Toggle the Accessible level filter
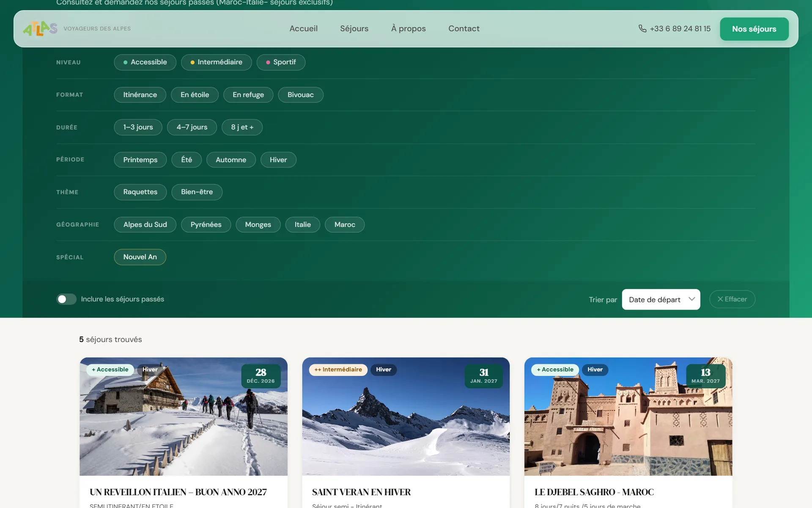This screenshot has width=812, height=508. (145, 62)
